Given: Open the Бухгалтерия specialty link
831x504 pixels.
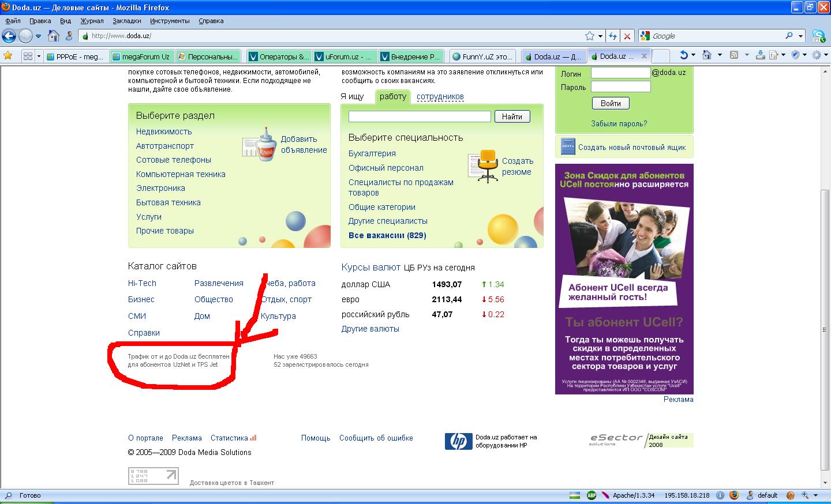Looking at the screenshot, I should tap(372, 153).
